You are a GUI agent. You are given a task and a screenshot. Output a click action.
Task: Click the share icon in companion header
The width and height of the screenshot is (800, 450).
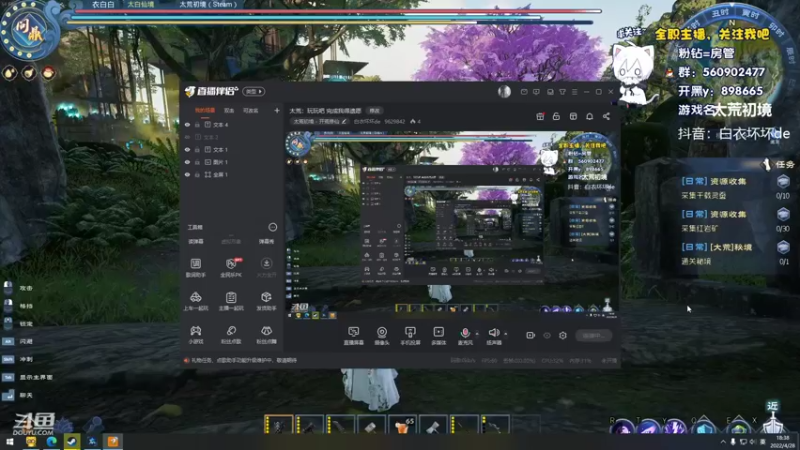(x=606, y=116)
